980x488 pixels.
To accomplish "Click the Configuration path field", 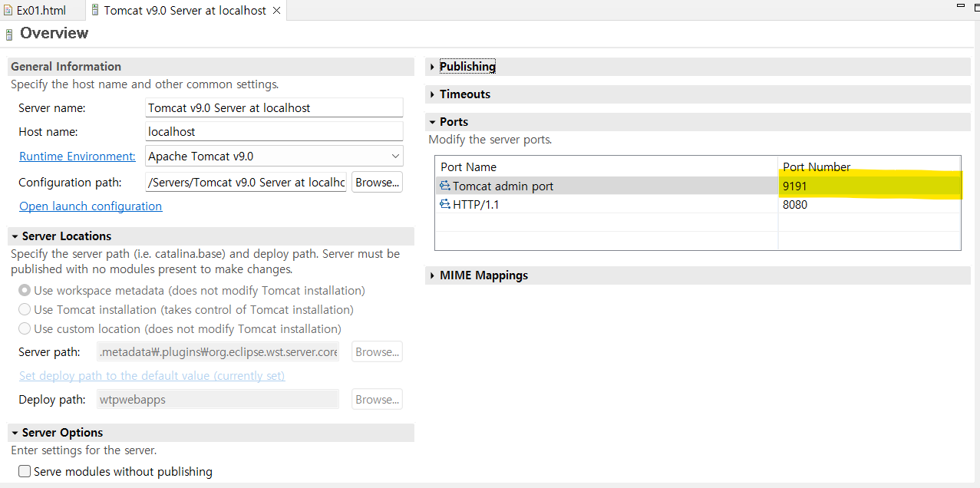I will tap(246, 183).
